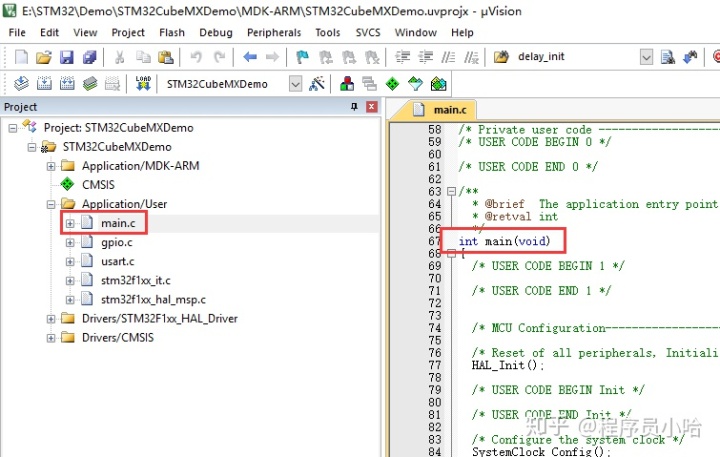Open the Tools menu
Image resolution: width=720 pixels, height=457 pixels.
click(x=327, y=33)
